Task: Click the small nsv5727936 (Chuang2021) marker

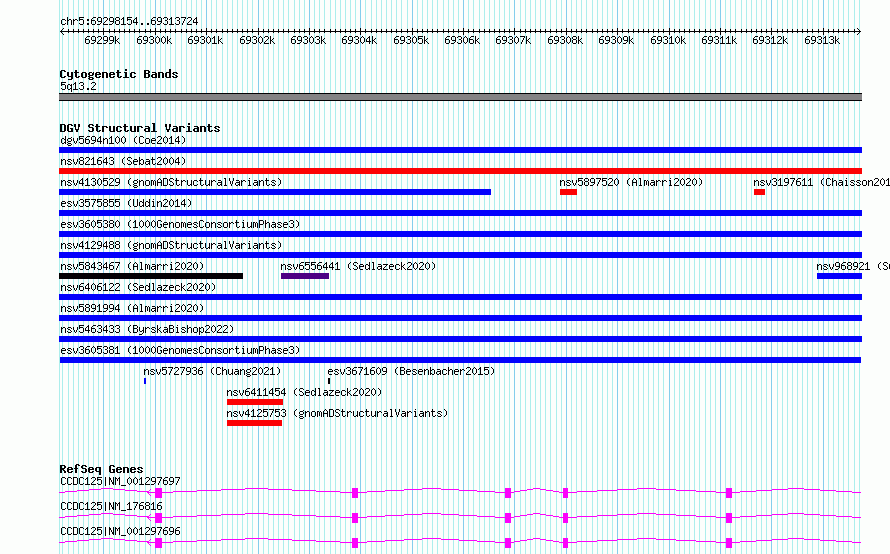Action: 145,381
